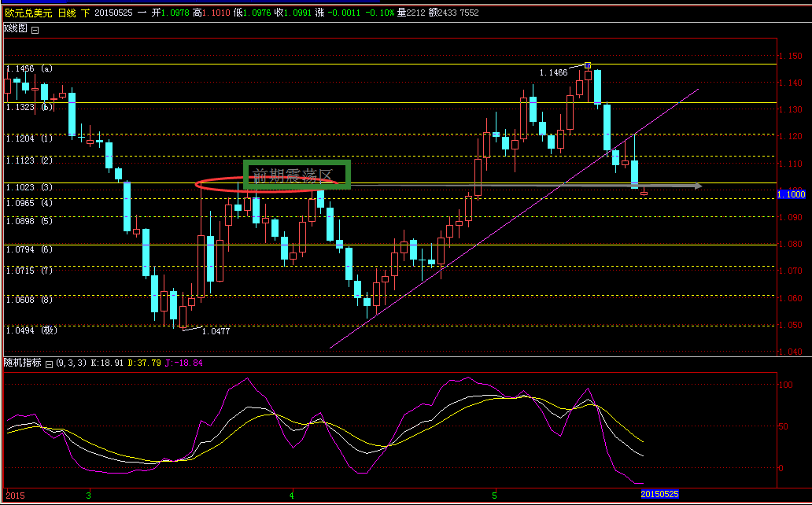
Task: Click the 1.0794 (6) level label
Action: (30, 250)
